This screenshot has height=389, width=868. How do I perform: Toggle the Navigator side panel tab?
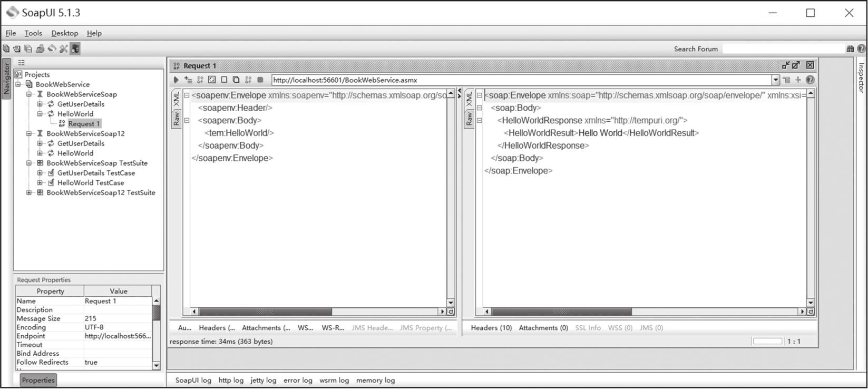point(6,79)
